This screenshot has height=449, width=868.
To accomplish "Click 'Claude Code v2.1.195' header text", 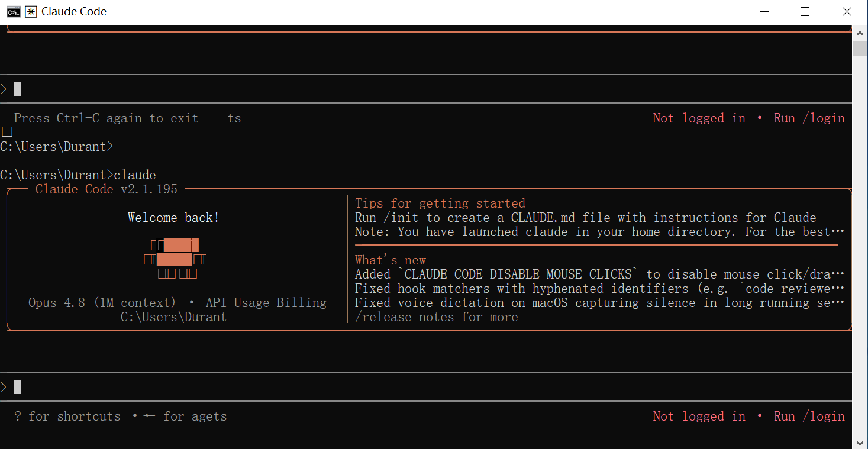I will click(x=107, y=189).
